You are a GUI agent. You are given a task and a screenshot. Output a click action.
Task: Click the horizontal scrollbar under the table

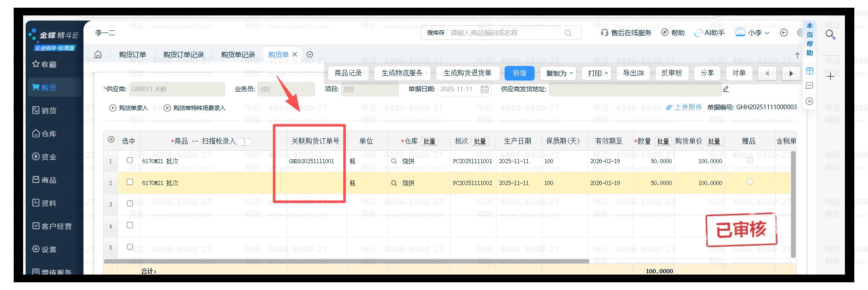(x=346, y=261)
